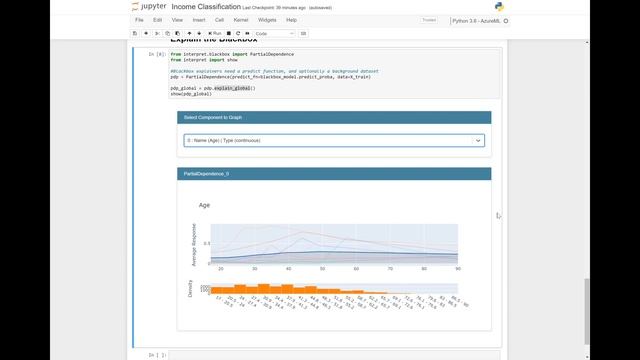Click inside the PartialDependence code cell
Image resolution: width=640 pixels, height=360 pixels.
coord(334,74)
